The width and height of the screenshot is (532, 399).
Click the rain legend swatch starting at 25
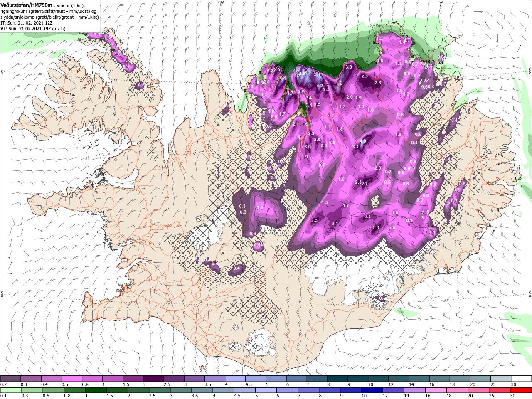point(499,390)
